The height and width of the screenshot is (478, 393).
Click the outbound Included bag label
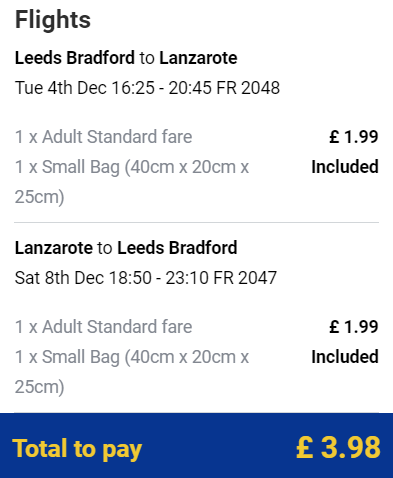[x=345, y=167]
